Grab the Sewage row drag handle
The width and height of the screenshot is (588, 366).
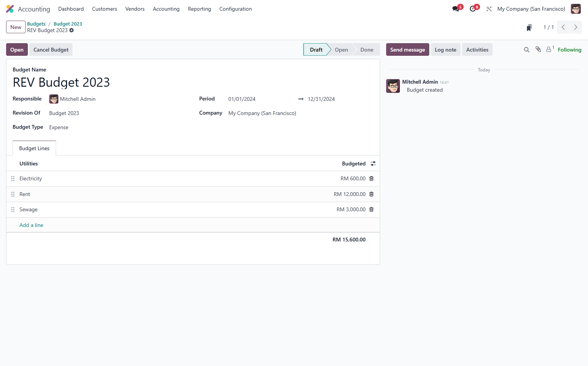point(13,209)
